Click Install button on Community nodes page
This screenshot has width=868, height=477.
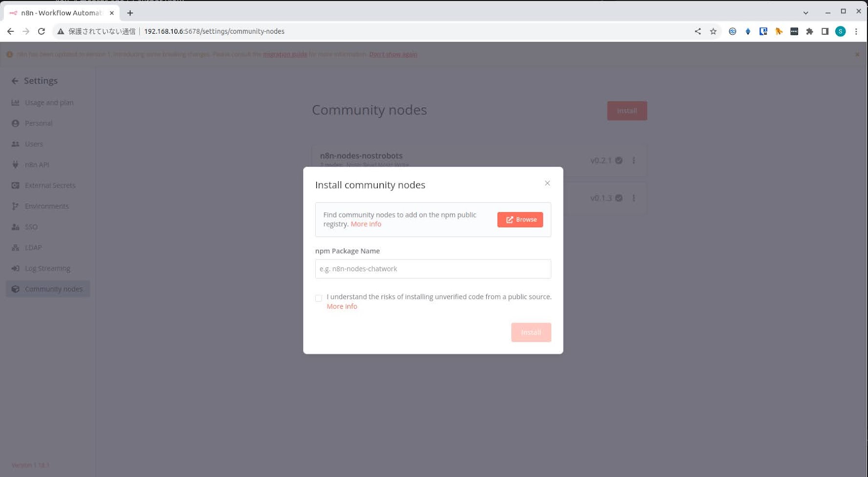[x=627, y=111]
